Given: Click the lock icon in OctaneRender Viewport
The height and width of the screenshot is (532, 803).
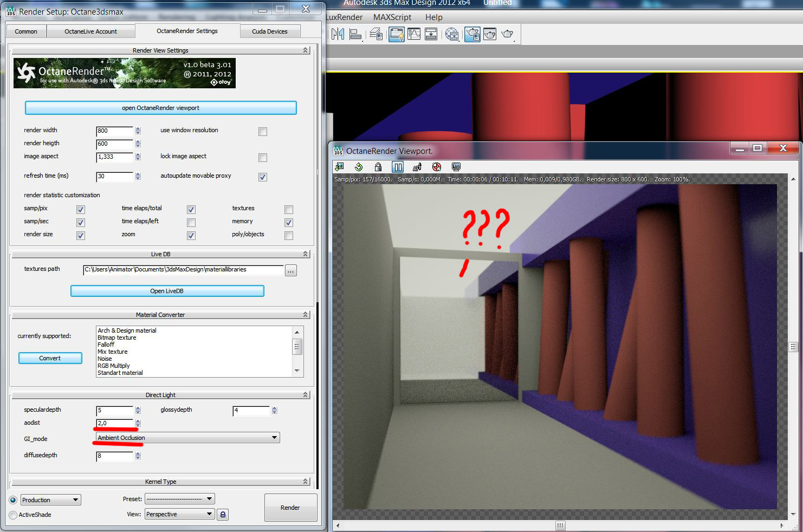Looking at the screenshot, I should (x=378, y=167).
